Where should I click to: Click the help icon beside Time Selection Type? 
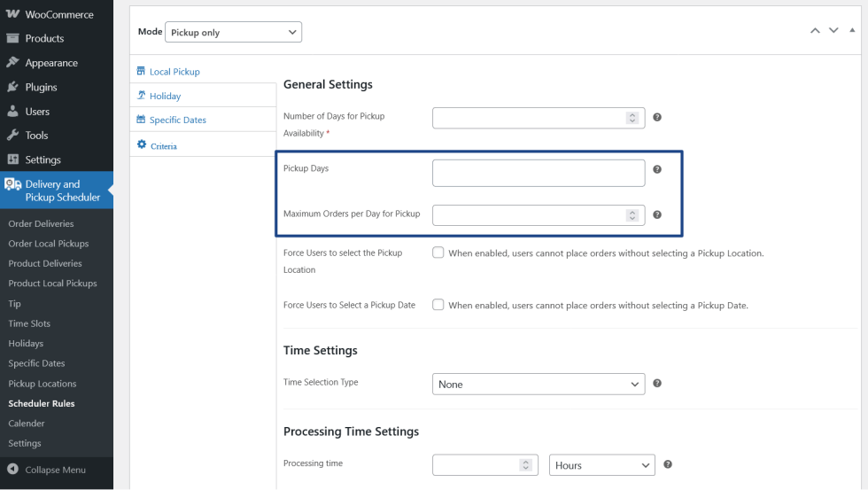coord(657,384)
